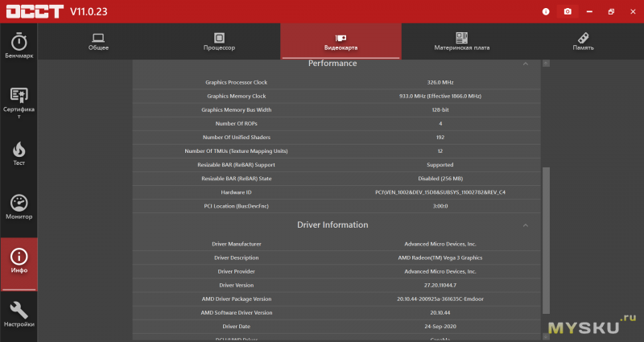Viewport: 644px width, 342px height.
Task: Click the vertical scrollbar thumb
Action: point(546,240)
